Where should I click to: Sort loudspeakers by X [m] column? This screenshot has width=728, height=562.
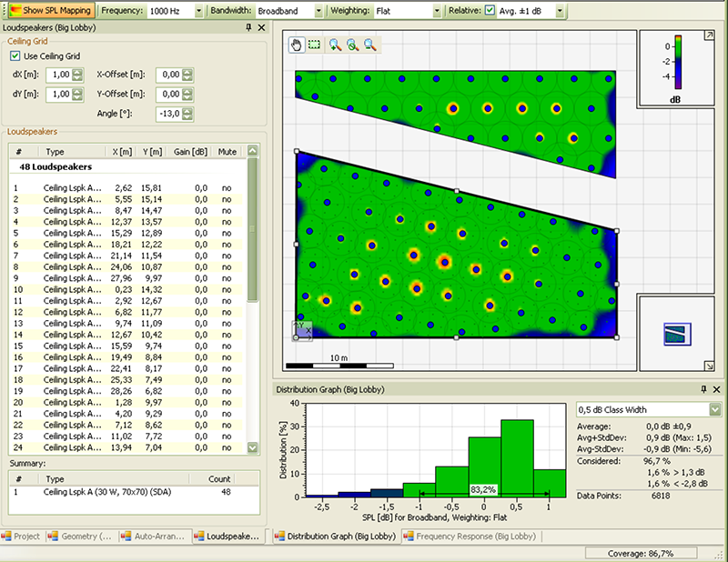pos(122,152)
